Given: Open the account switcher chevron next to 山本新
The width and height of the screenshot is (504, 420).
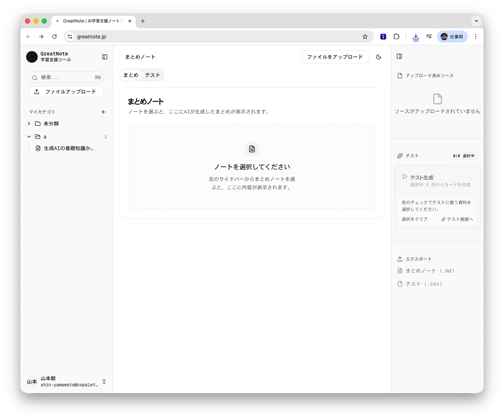Looking at the screenshot, I should pos(104,382).
